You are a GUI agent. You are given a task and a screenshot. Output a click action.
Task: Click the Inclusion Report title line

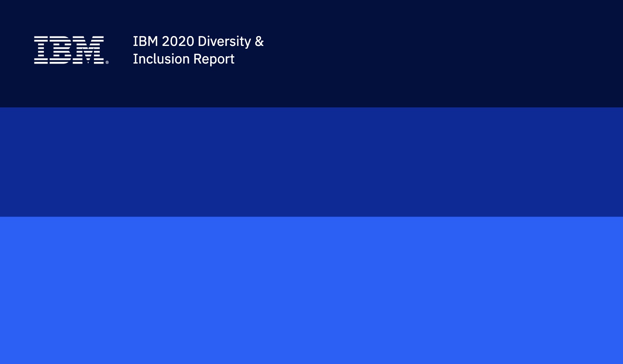(183, 59)
